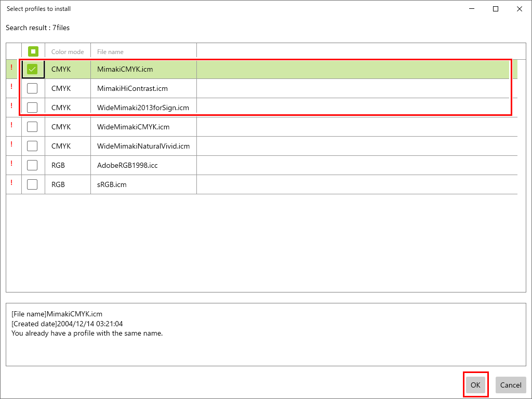
Task: Enable the WideMimaki2013forSign.icm checkbox
Action: pyautogui.click(x=32, y=108)
